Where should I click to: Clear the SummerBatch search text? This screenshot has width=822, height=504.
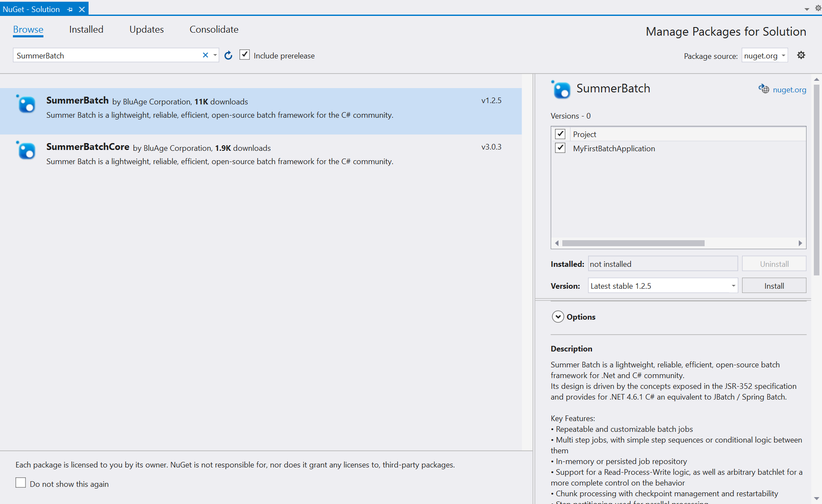[205, 55]
